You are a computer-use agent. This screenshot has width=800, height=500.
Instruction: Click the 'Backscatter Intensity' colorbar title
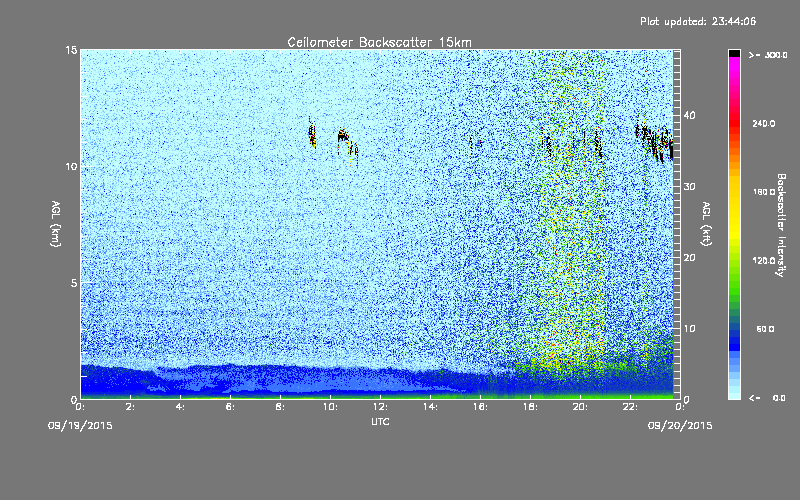tap(781, 225)
